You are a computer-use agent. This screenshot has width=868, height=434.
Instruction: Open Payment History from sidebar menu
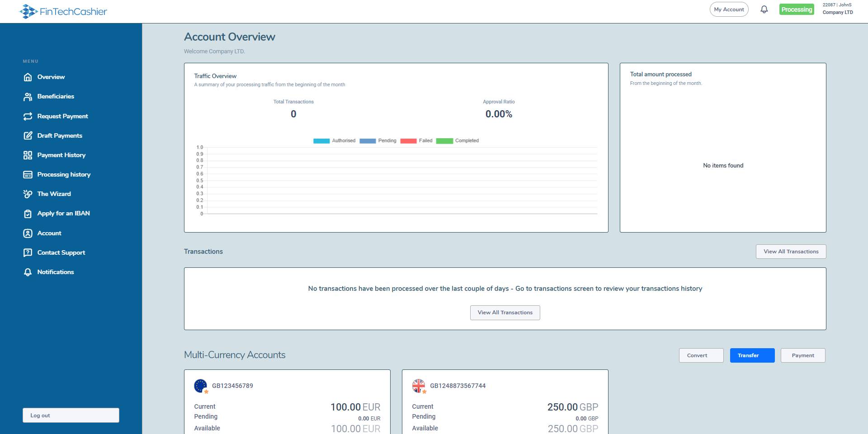pos(61,155)
